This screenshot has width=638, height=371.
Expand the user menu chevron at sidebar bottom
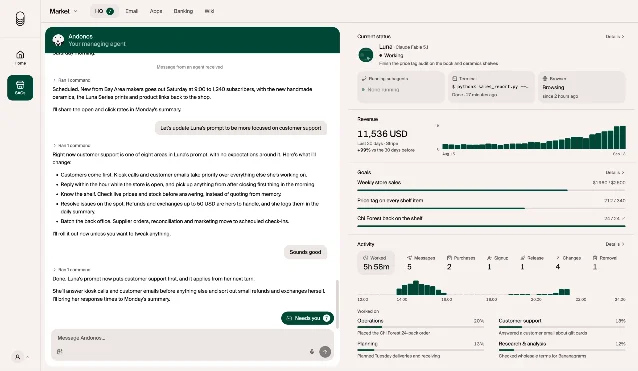pos(28,357)
